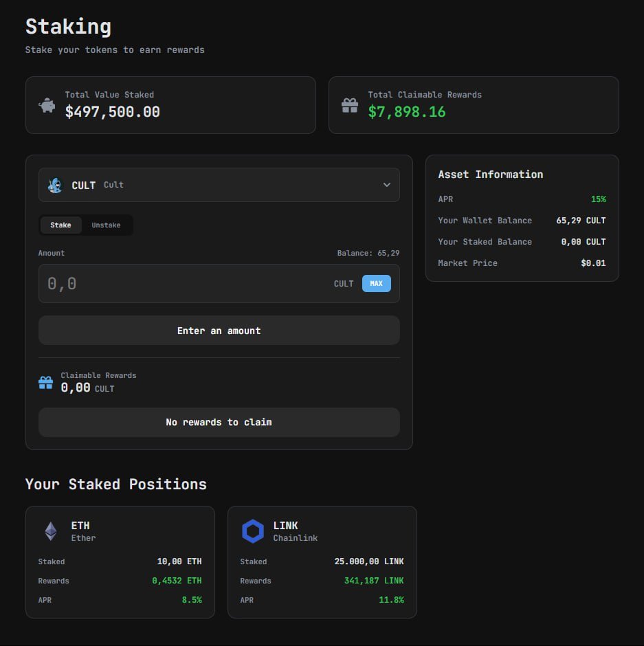Click the Chainlink name under LINK

click(x=295, y=538)
